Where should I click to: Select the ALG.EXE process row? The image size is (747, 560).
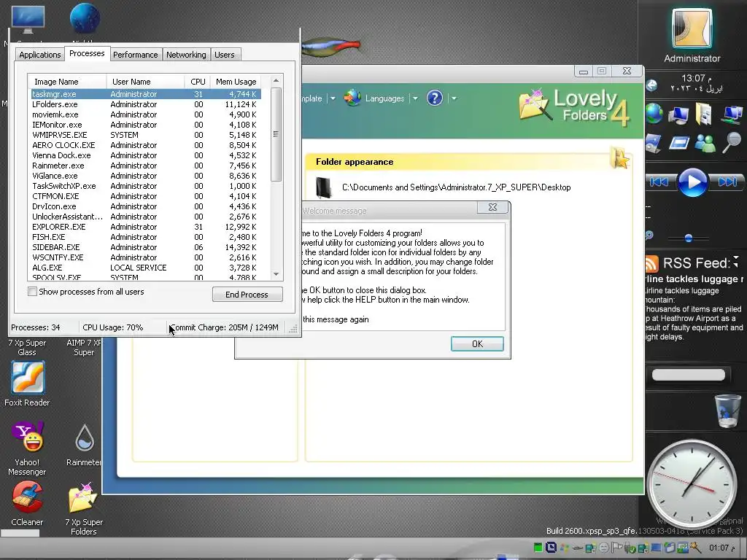coord(146,268)
